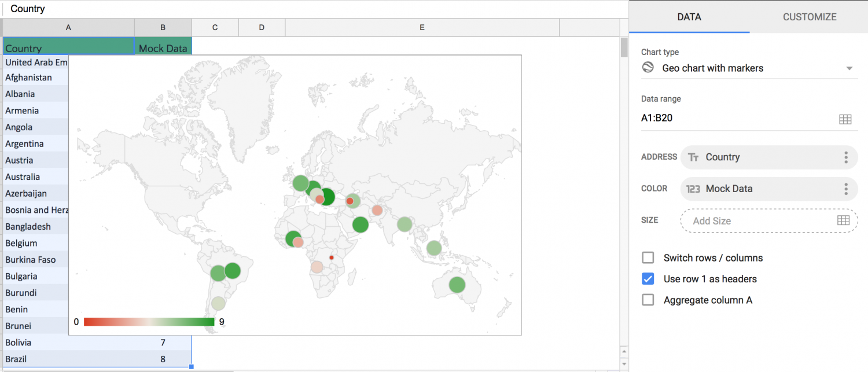Viewport: 868px width, 372px height.
Task: Click the color gradient legend on the map
Action: 148,321
